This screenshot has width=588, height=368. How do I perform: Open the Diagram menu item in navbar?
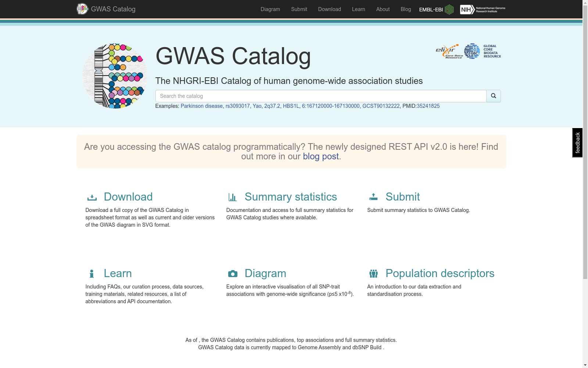coord(270,9)
